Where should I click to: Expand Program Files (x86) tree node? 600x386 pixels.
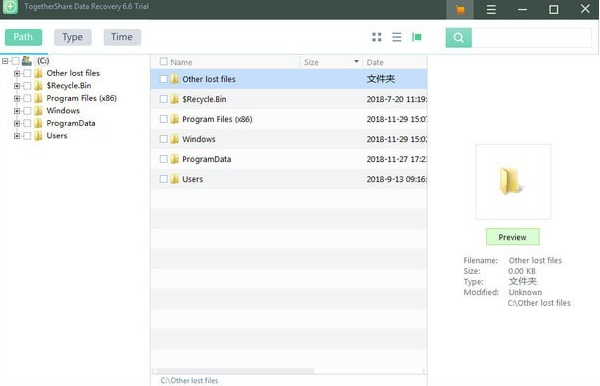coord(17,98)
